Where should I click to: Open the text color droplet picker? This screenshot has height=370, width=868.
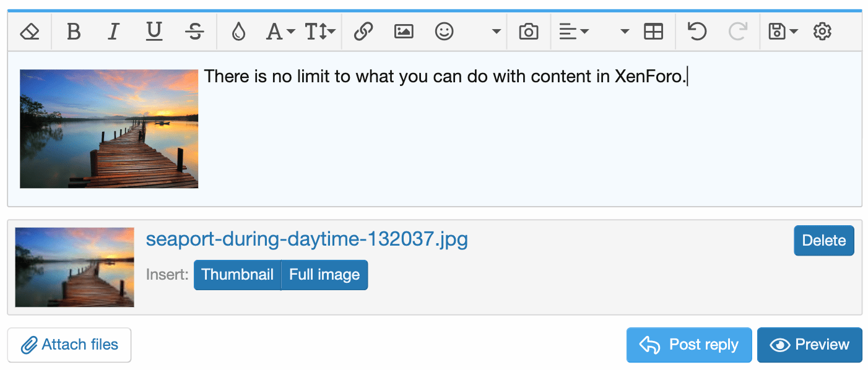(238, 32)
